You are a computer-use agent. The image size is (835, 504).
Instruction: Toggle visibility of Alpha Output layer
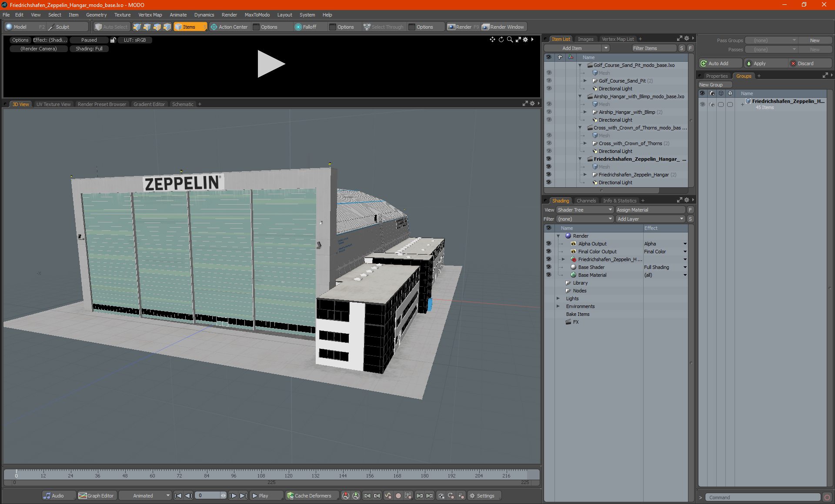click(549, 244)
